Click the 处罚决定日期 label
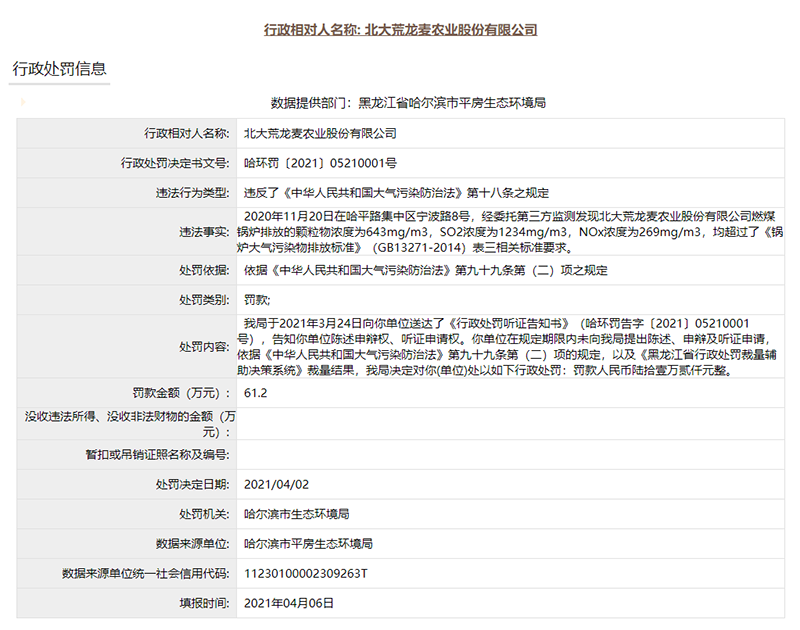Image resolution: width=800 pixels, height=630 pixels. point(193,485)
